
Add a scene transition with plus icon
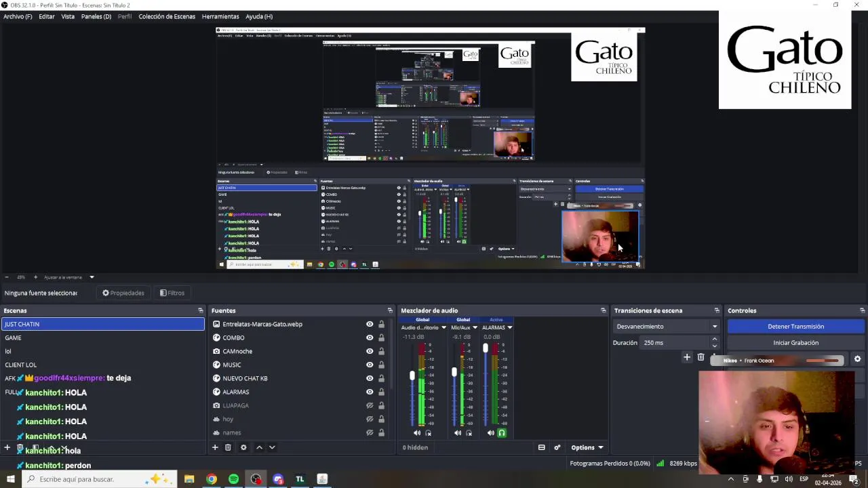coord(687,357)
